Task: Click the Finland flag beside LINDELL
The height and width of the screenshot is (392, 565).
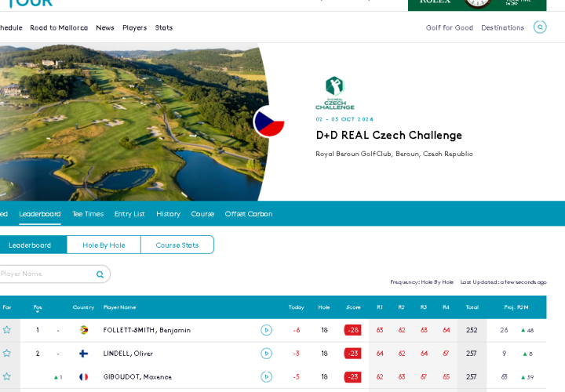Action: [x=84, y=354]
